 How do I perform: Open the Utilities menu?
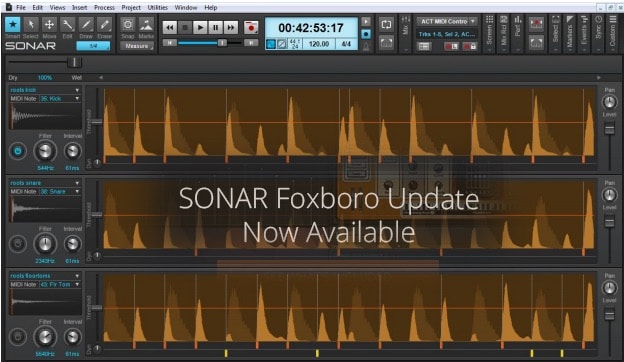158,8
